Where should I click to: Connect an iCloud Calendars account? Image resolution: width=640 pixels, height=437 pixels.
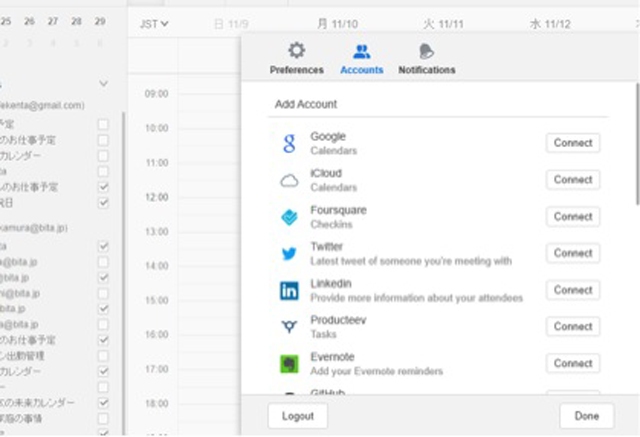(573, 180)
